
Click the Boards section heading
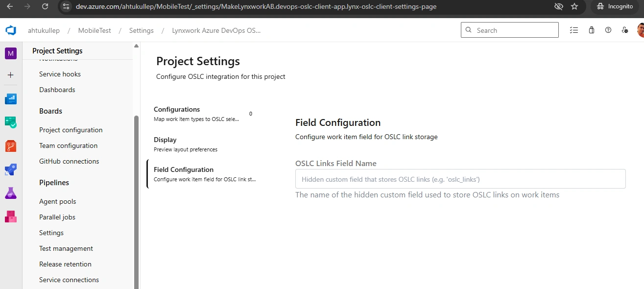pos(50,111)
